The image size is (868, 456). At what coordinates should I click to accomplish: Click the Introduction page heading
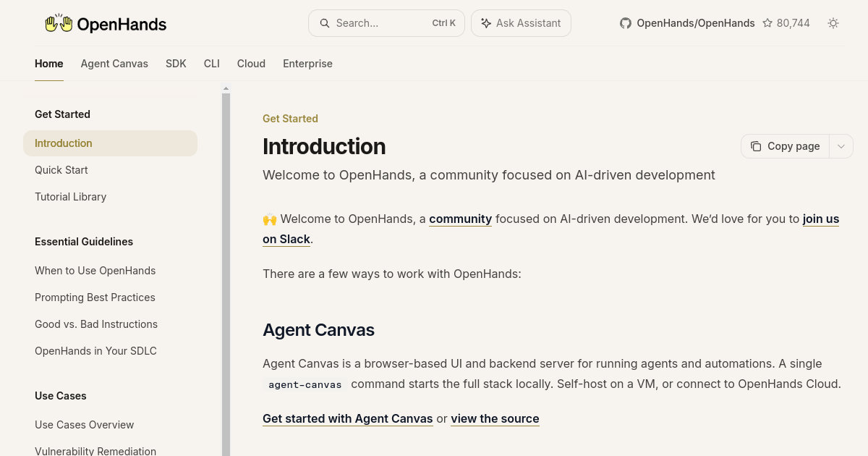click(x=324, y=146)
